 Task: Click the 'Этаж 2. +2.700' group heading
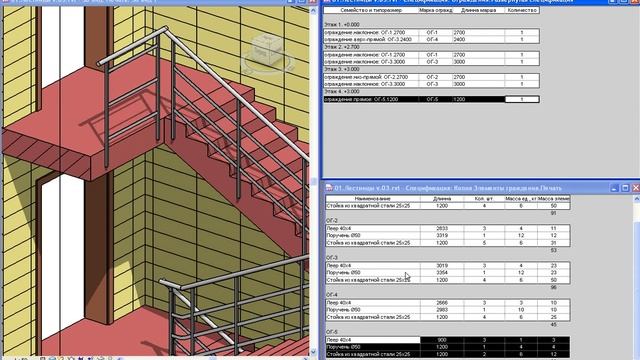(342, 47)
